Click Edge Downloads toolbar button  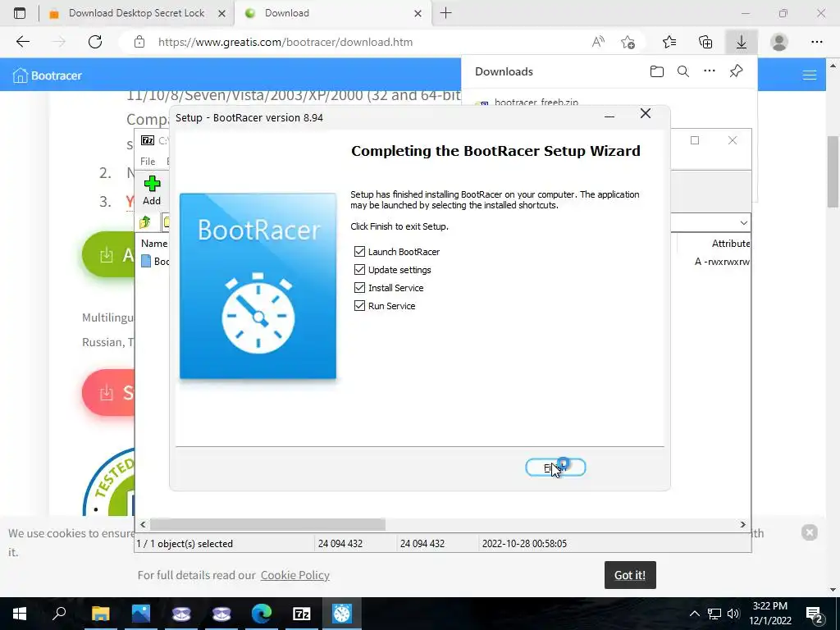pos(742,42)
